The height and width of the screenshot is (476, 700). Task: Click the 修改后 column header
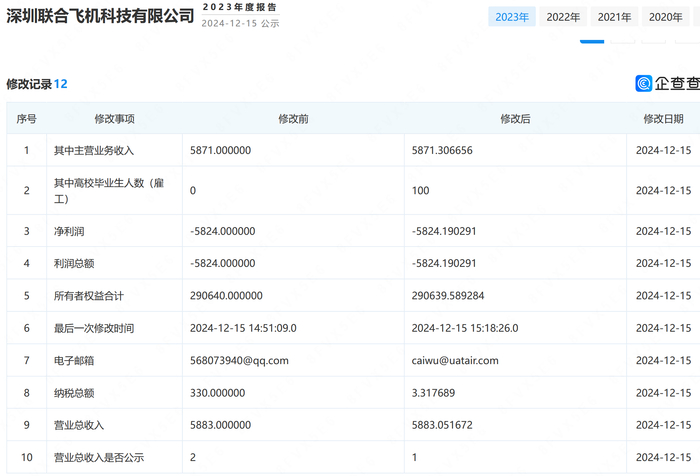[x=515, y=119]
